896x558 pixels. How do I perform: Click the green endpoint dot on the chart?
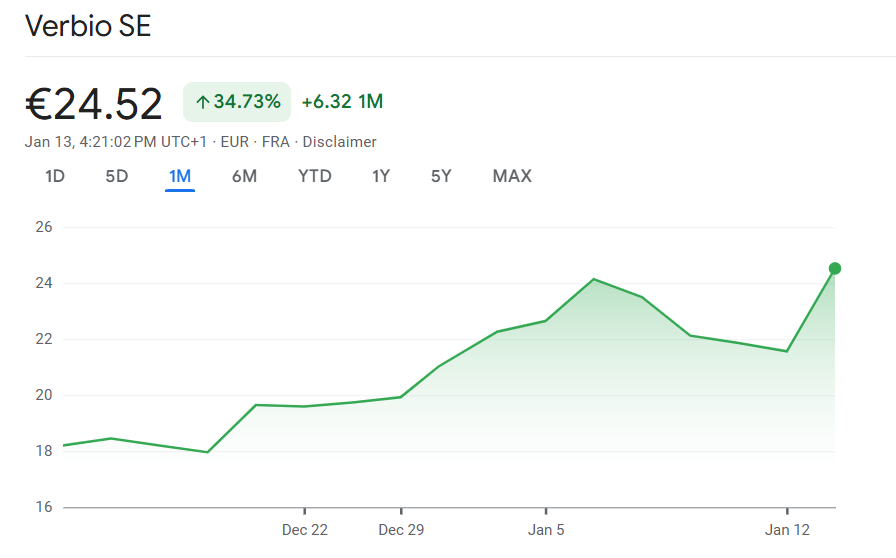(835, 268)
